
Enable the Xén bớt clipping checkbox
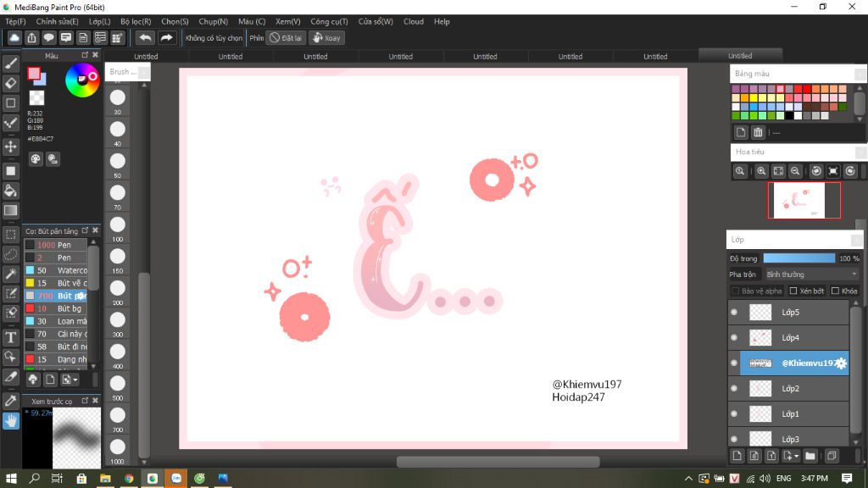[793, 291]
